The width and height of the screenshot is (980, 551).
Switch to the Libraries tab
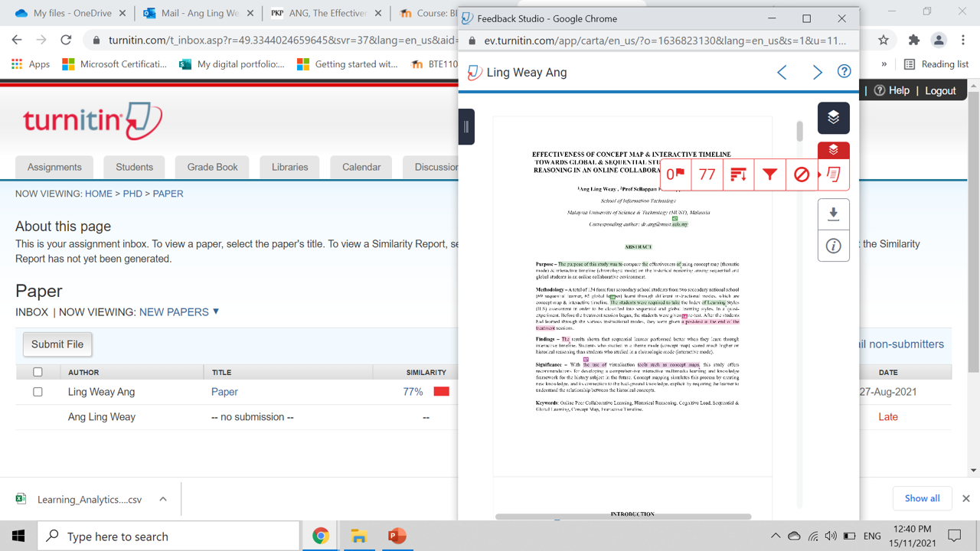pos(289,167)
